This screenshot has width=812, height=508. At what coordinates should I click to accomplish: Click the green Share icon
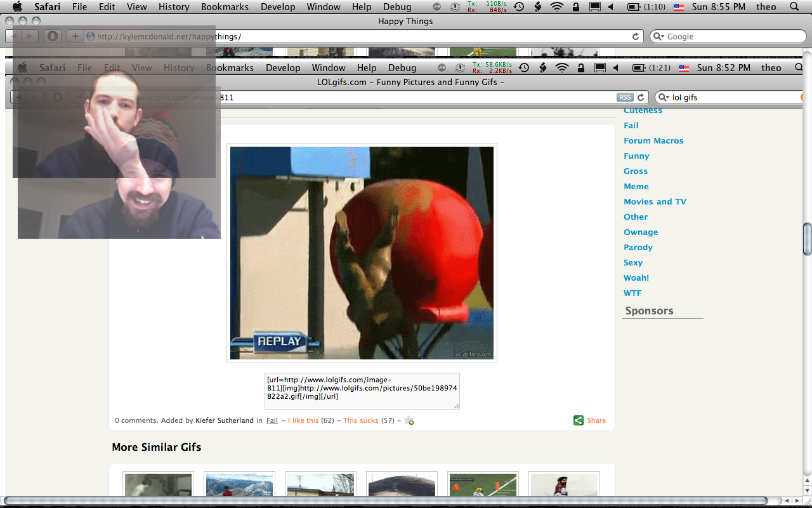pyautogui.click(x=578, y=420)
